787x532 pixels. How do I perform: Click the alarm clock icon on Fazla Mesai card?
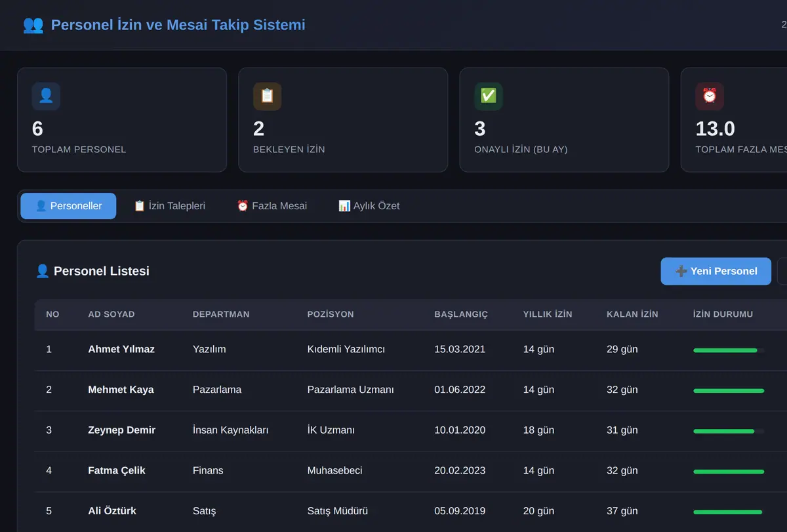pyautogui.click(x=710, y=96)
